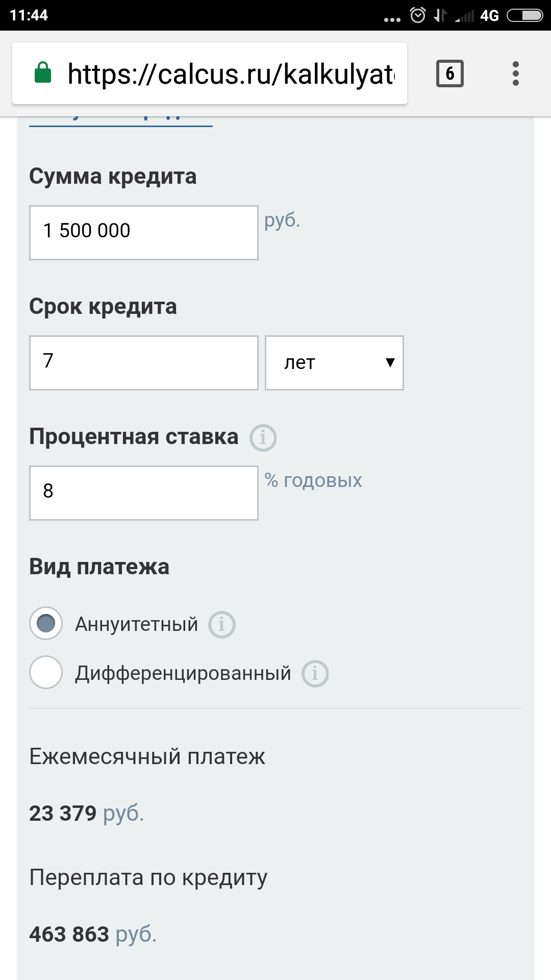551x980 pixels.
Task: Show info about Аннуитетный payment
Action: [x=221, y=624]
